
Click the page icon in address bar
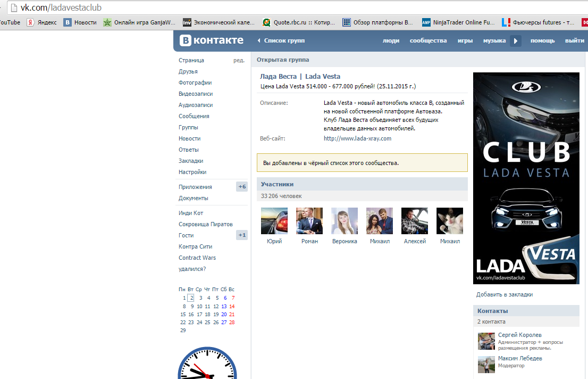14,7
